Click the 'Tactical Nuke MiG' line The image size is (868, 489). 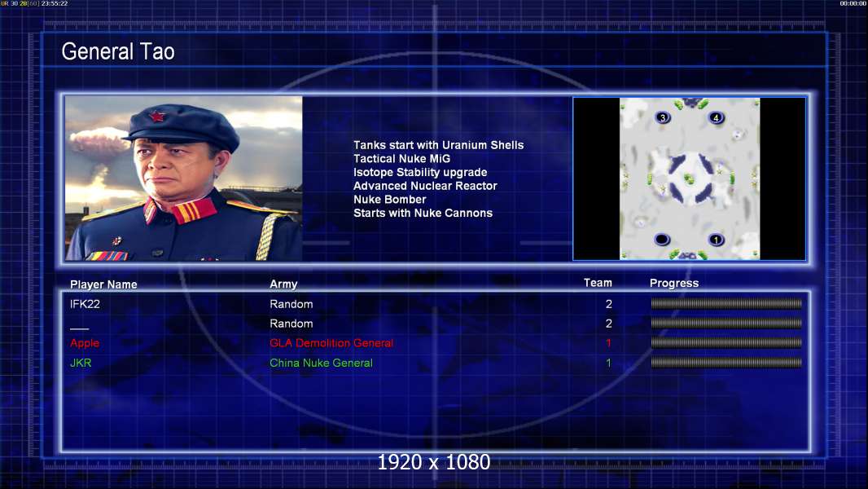click(402, 158)
